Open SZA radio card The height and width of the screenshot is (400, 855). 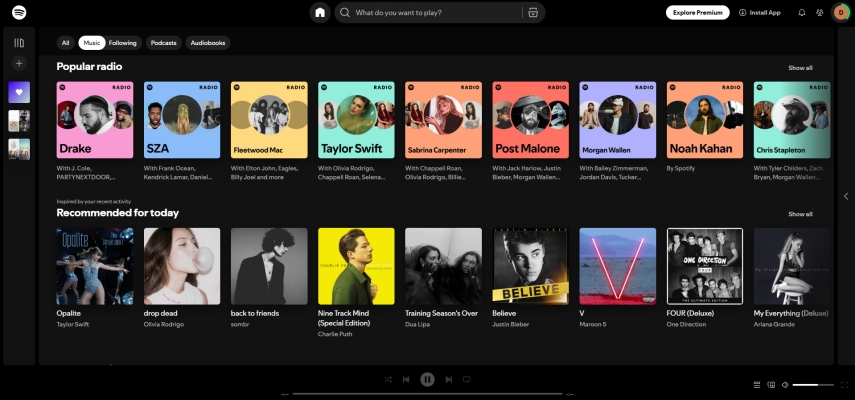[x=182, y=120]
